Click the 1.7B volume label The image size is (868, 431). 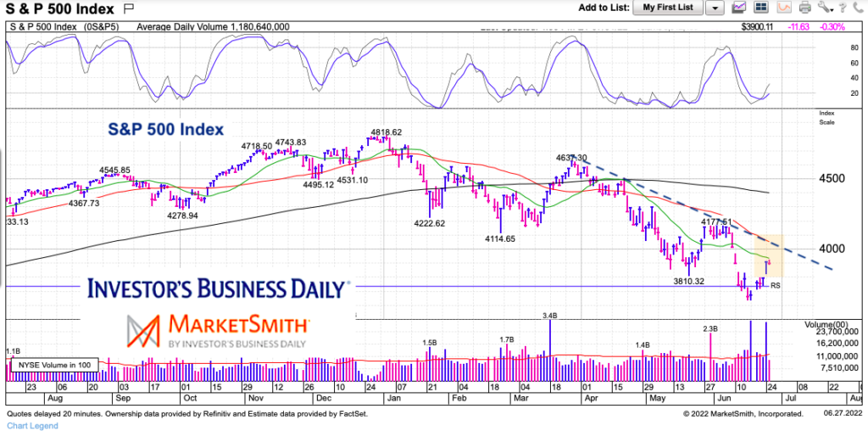coord(507,339)
